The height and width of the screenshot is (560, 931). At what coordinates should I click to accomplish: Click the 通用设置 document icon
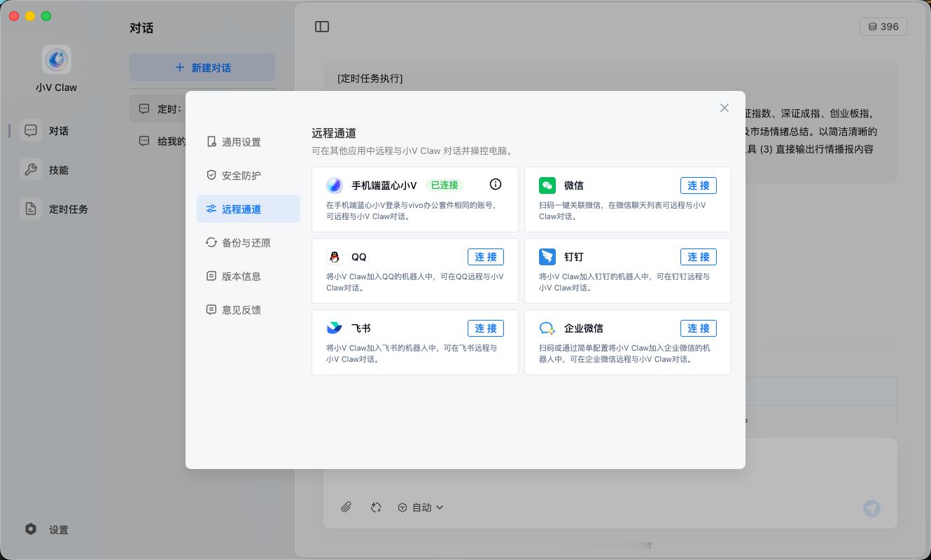[211, 142]
